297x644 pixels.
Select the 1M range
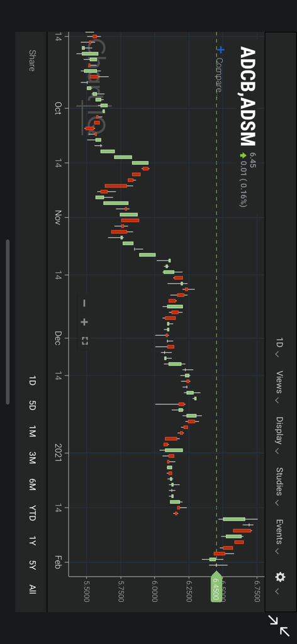click(x=33, y=431)
